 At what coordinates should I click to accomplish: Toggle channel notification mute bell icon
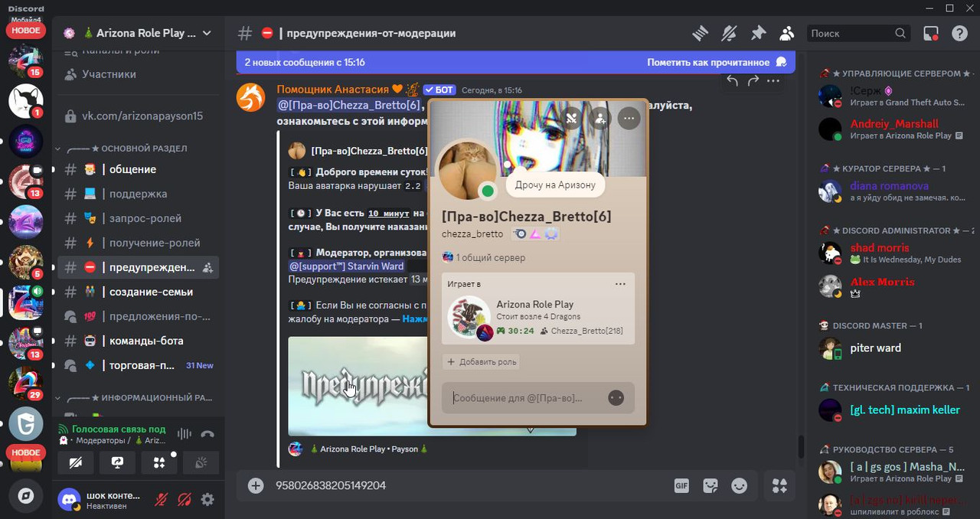click(x=729, y=33)
